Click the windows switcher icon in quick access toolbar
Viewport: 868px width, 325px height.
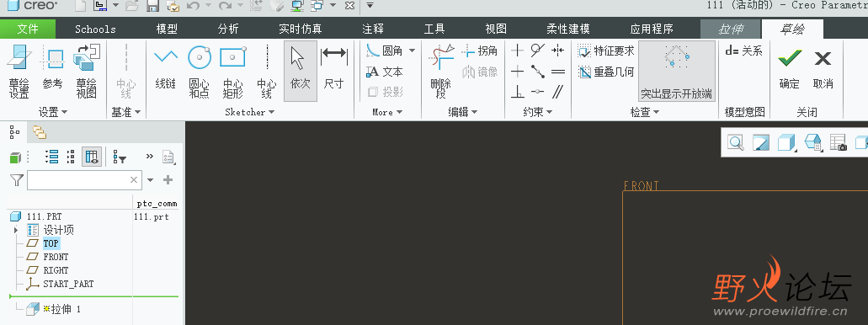[317, 6]
